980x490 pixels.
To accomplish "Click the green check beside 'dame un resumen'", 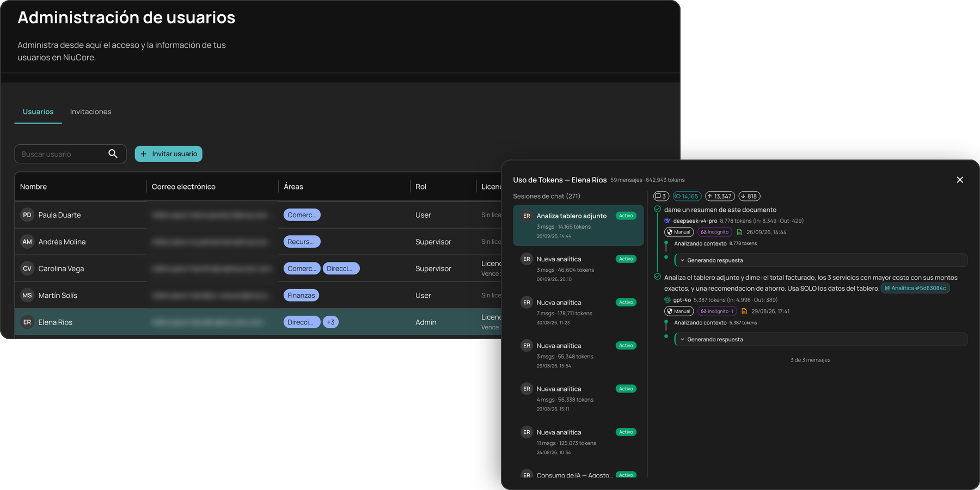I will point(658,209).
